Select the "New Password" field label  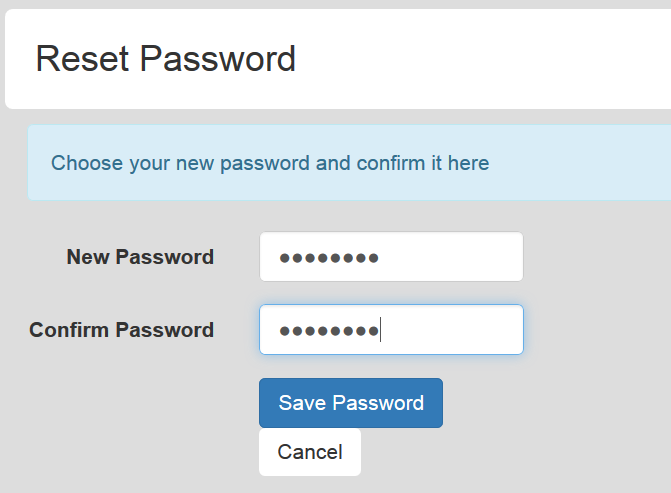pos(140,257)
